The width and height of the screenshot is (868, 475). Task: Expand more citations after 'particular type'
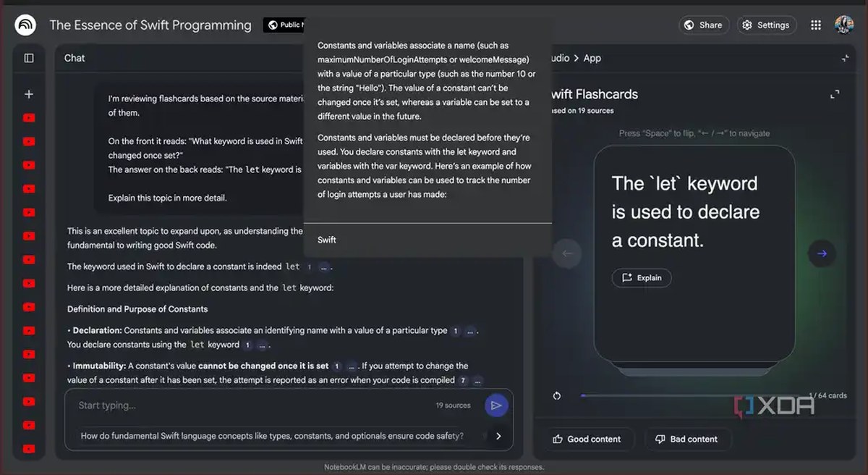471,331
